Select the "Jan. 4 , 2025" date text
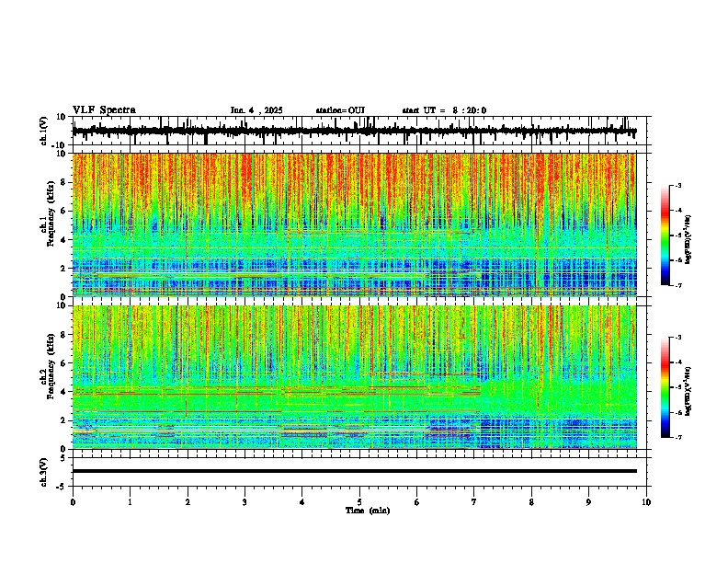Viewport: 728px width, 563px height. click(x=256, y=110)
